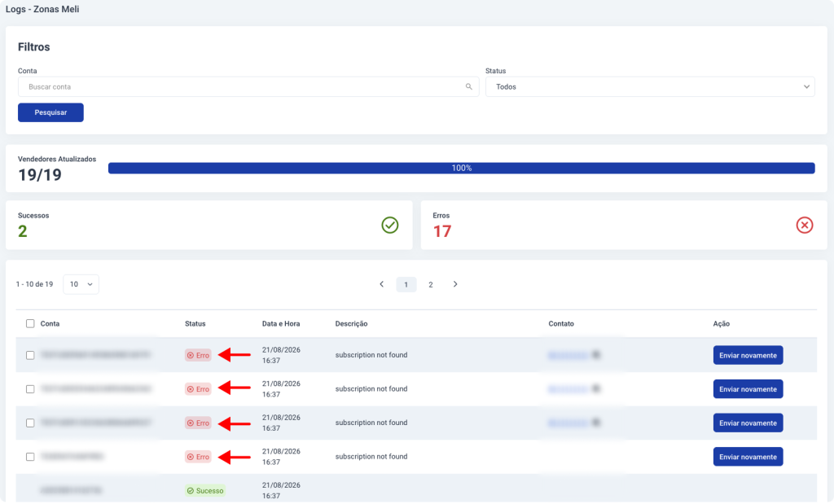The image size is (834, 504).
Task: Select page 1 in pagination
Action: pyautogui.click(x=406, y=284)
